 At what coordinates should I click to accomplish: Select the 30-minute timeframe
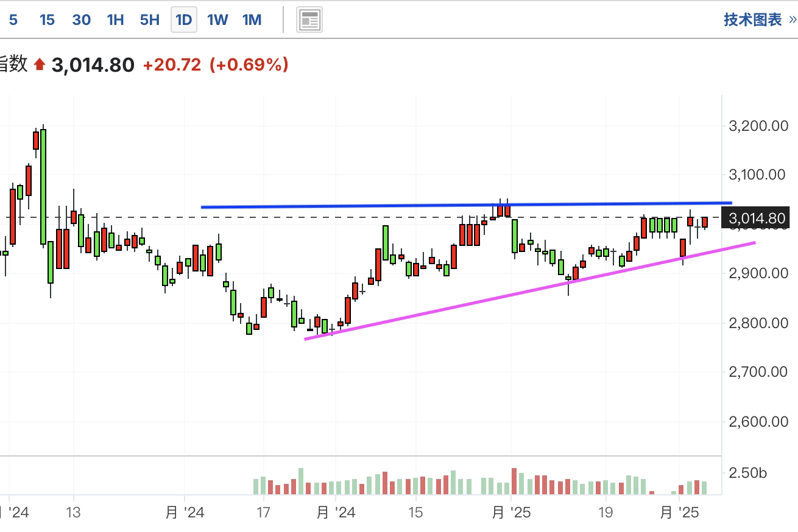82,20
